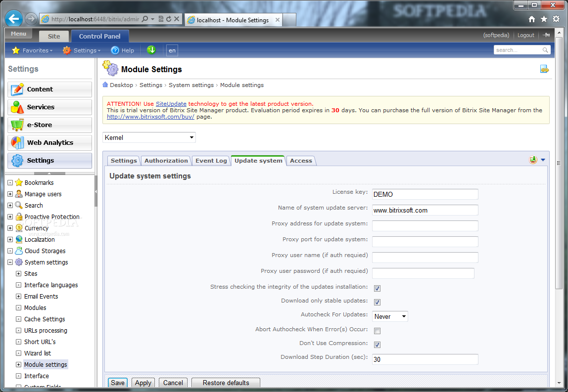Click the pin panel icon next to Logout

click(547, 35)
